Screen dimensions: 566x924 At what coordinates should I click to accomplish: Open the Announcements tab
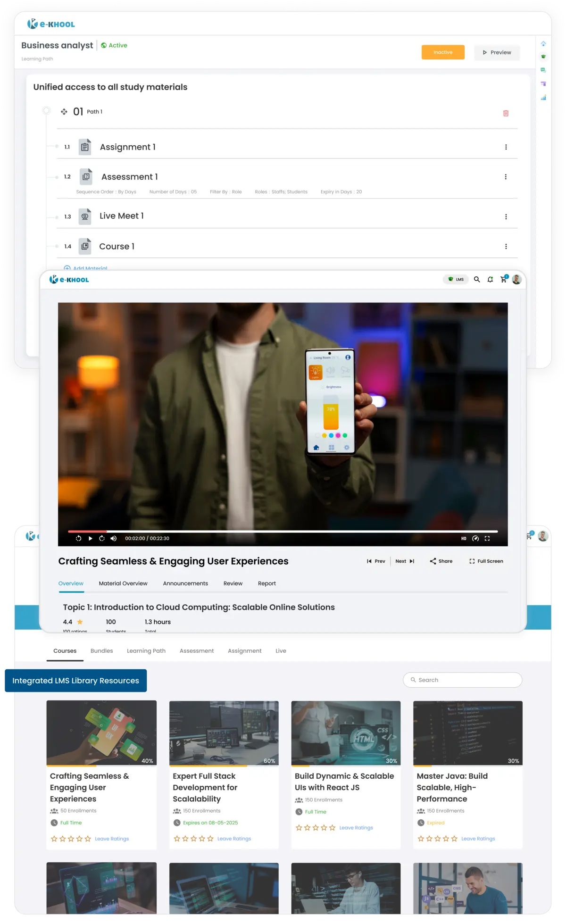[x=185, y=583]
